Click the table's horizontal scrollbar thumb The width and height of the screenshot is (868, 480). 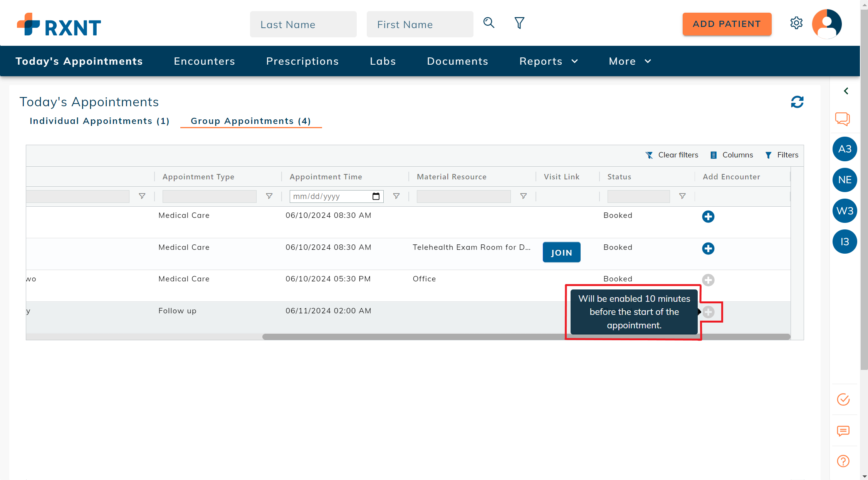tap(526, 337)
